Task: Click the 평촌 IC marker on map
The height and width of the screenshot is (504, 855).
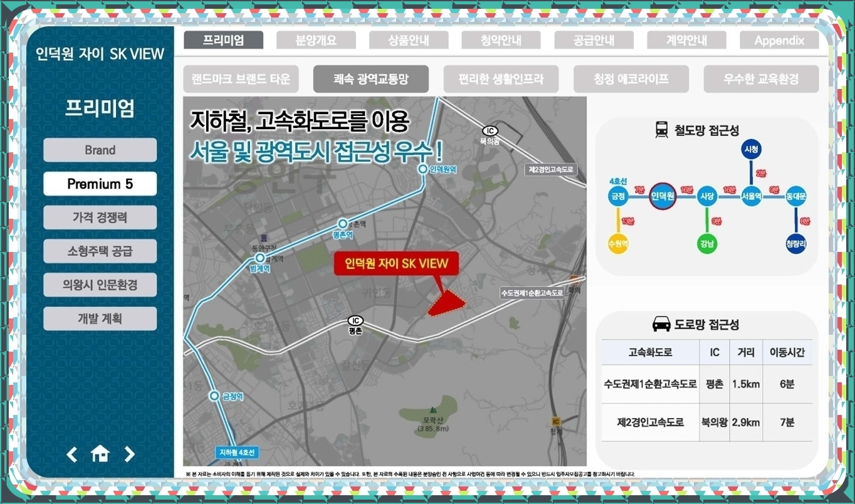Action: click(x=355, y=321)
